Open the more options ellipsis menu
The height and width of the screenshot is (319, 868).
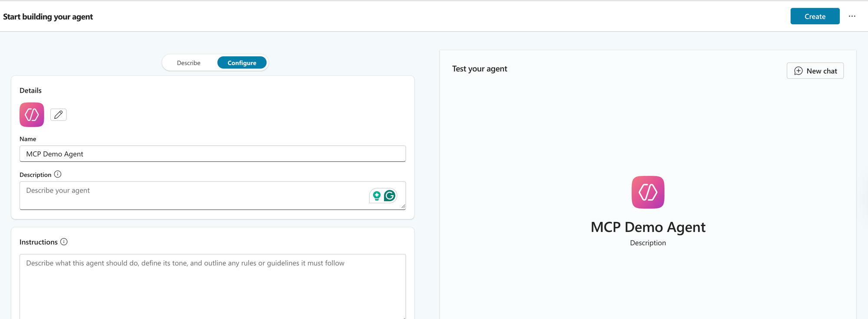coord(852,16)
